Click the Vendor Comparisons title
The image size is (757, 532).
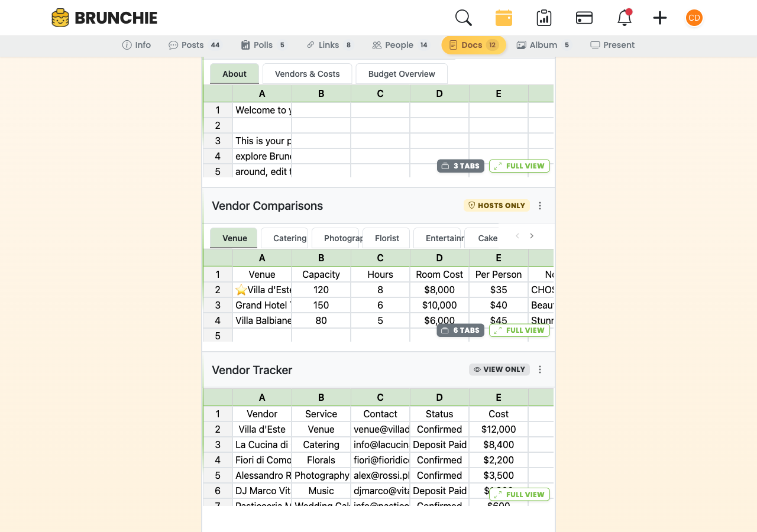click(x=267, y=206)
